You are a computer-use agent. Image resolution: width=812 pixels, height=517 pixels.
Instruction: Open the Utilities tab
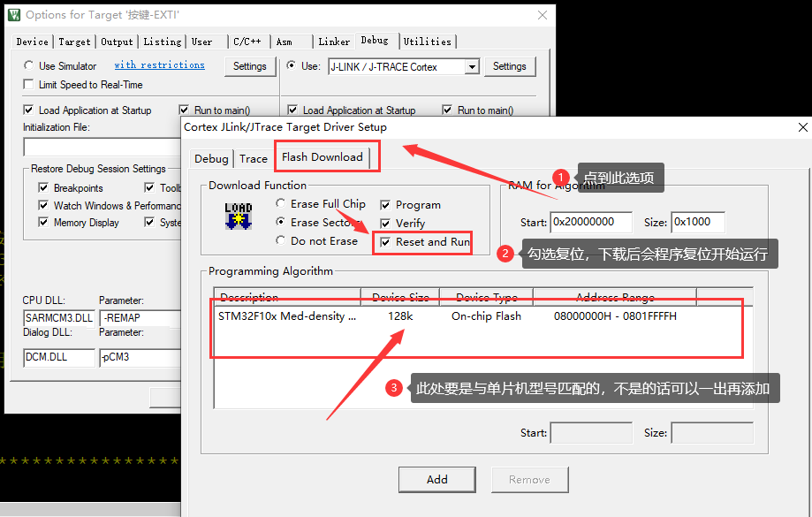pyautogui.click(x=429, y=41)
